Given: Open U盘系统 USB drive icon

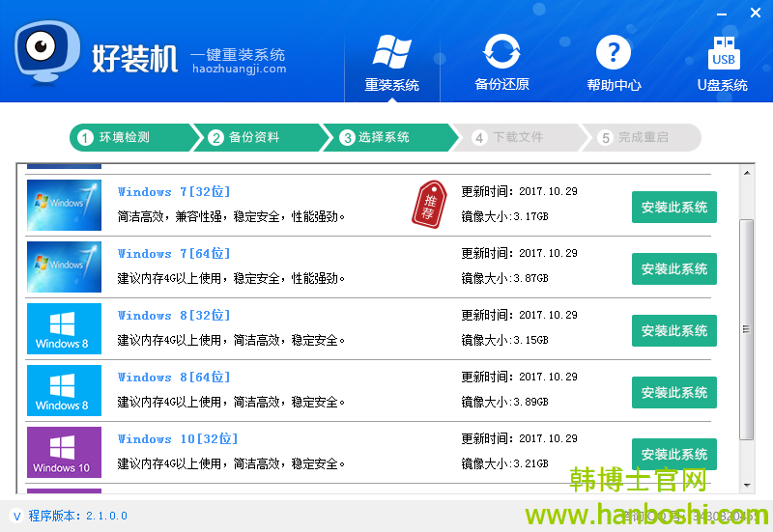Looking at the screenshot, I should click(723, 52).
